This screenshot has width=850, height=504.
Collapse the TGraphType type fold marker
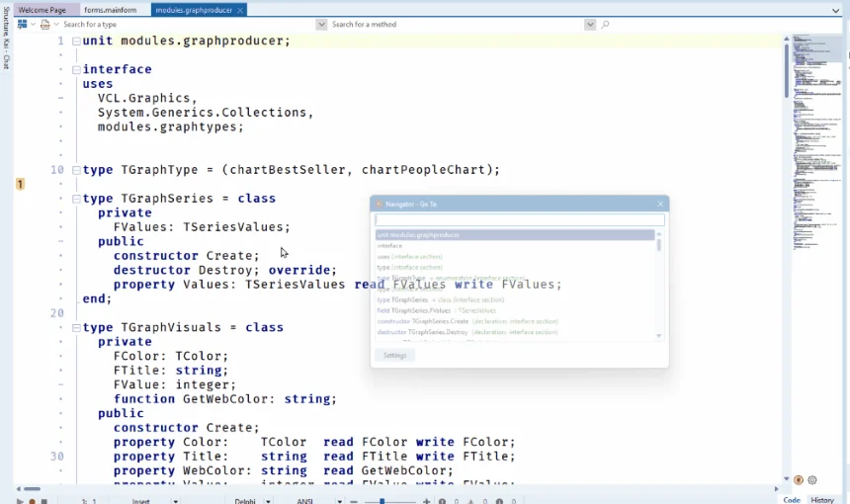click(x=76, y=170)
